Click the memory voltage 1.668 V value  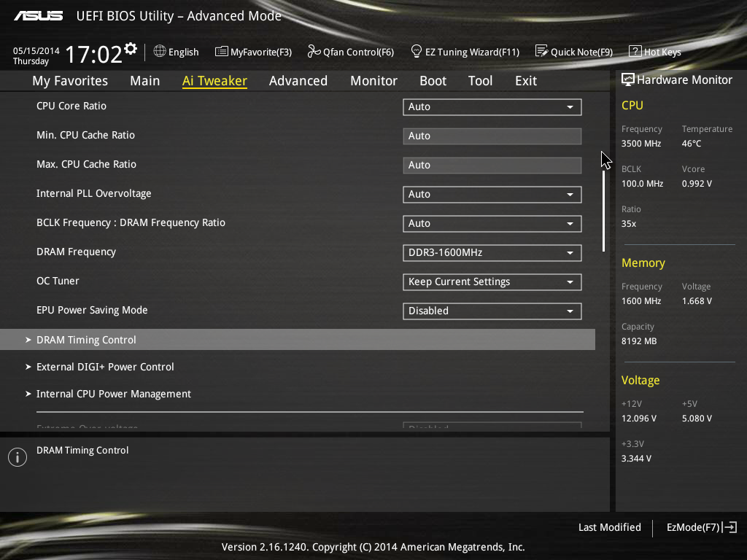697,301
